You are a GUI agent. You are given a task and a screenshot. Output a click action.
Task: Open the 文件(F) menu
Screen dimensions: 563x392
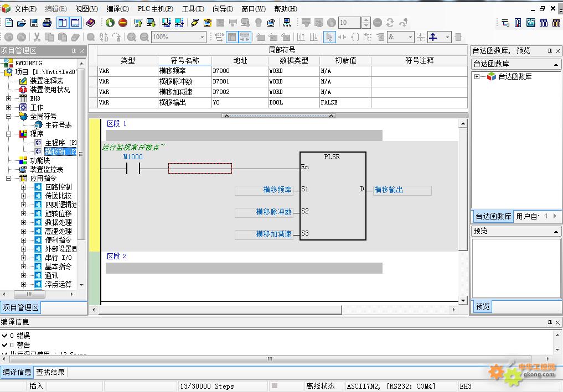tap(25, 9)
